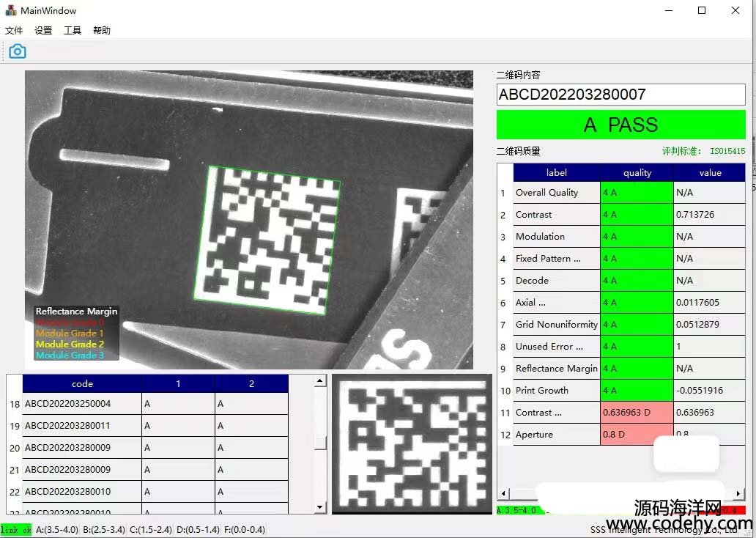
Task: Click the grid nonuniformity value 0.0512879
Action: tap(697, 324)
